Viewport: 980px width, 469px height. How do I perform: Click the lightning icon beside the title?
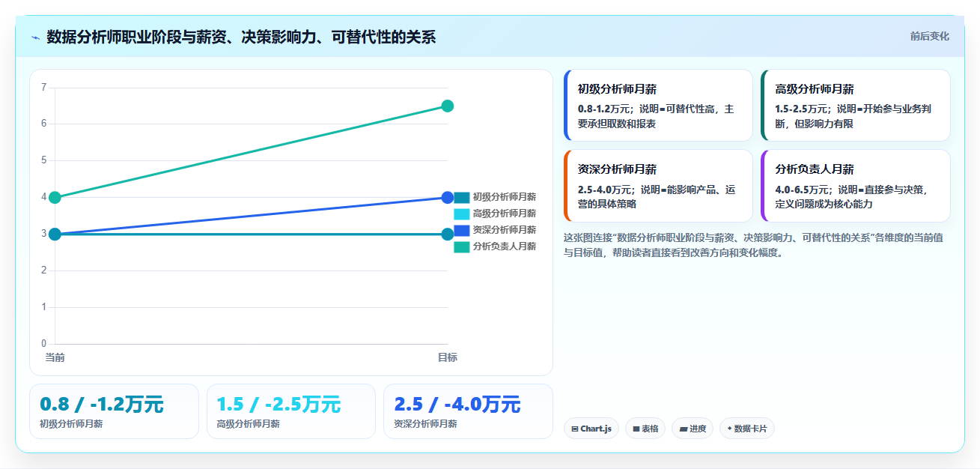(35, 37)
